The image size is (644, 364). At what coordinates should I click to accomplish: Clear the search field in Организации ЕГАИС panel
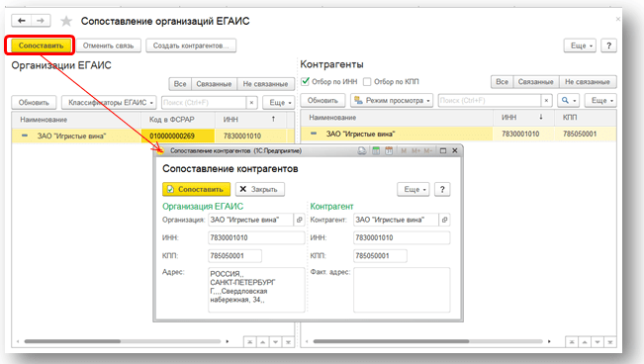252,102
